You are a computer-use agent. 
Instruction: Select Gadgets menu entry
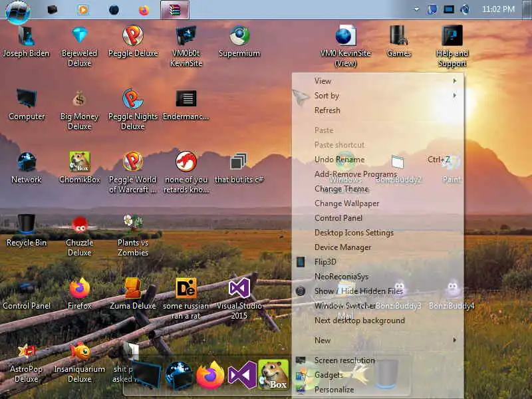tap(378, 375)
